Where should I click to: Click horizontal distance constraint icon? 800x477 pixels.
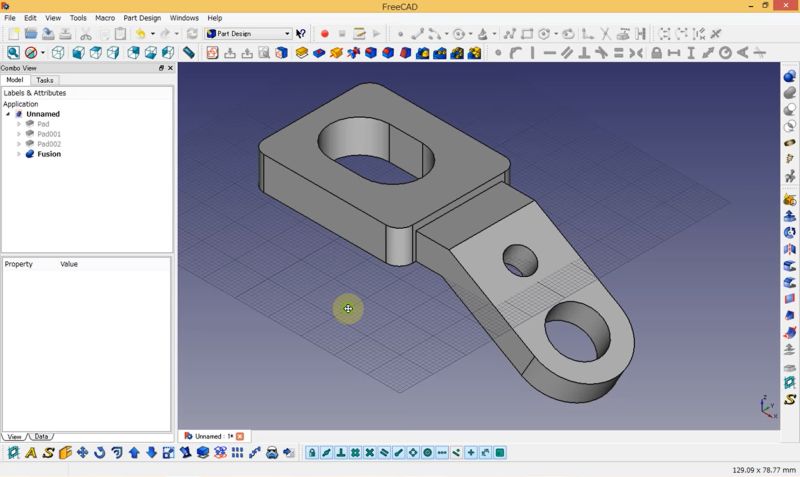pyautogui.click(x=673, y=53)
